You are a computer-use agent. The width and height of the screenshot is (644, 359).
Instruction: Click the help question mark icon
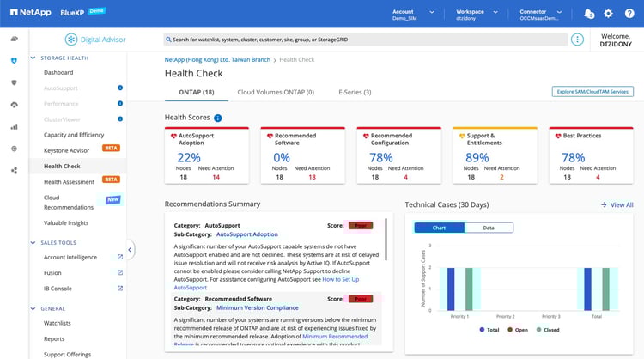629,13
